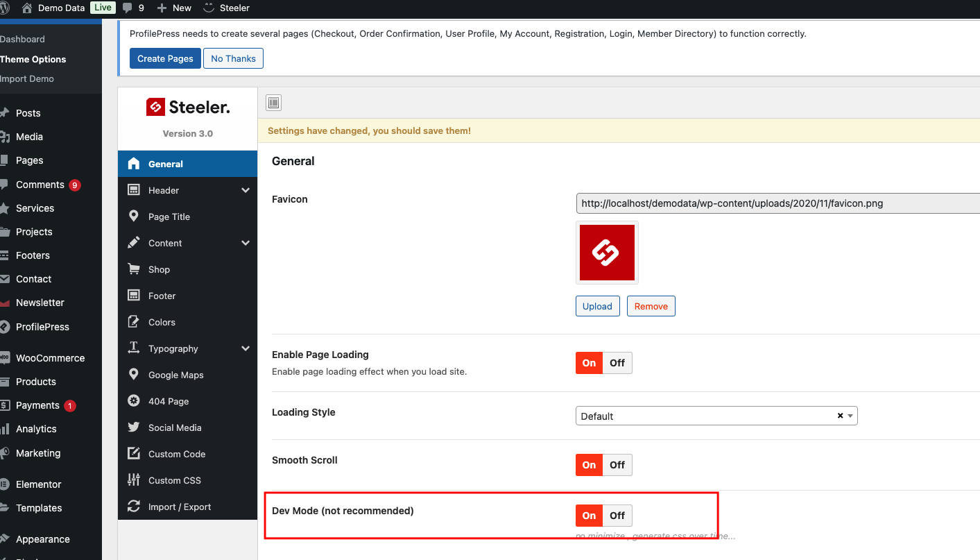
Task: Click the Custom CSS sliders icon
Action: (x=134, y=480)
